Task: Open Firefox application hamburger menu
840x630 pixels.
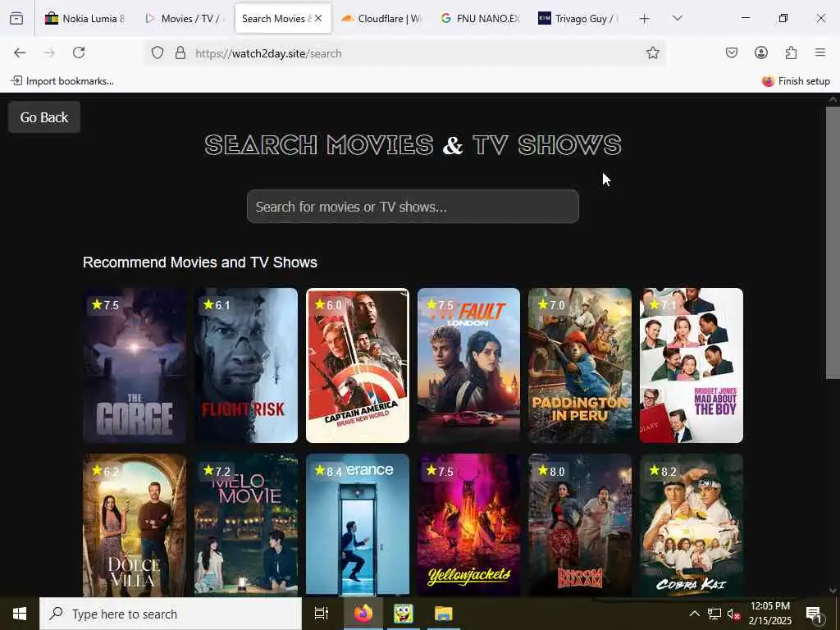Action: pos(820,52)
